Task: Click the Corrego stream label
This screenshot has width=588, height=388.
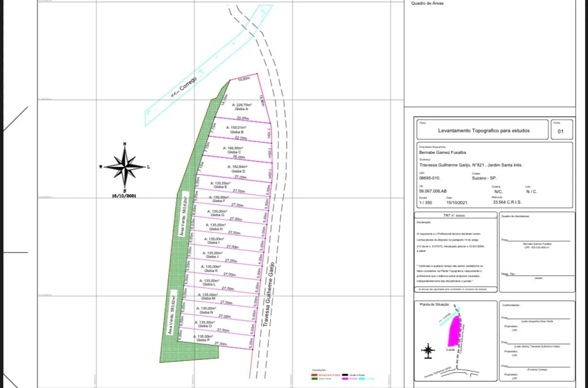Action: (x=184, y=86)
